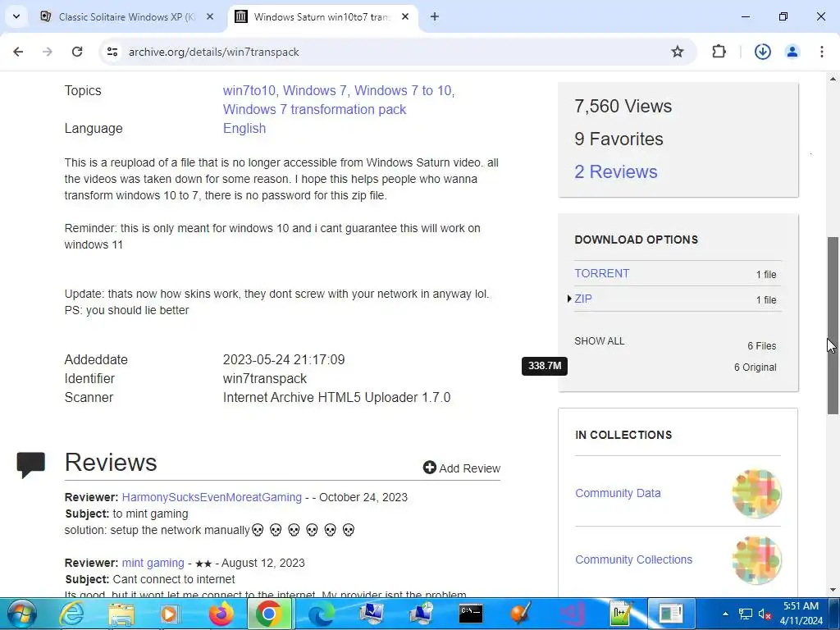This screenshot has height=630, width=840.
Task: Click the Community Collections thumbnail
Action: (x=756, y=559)
